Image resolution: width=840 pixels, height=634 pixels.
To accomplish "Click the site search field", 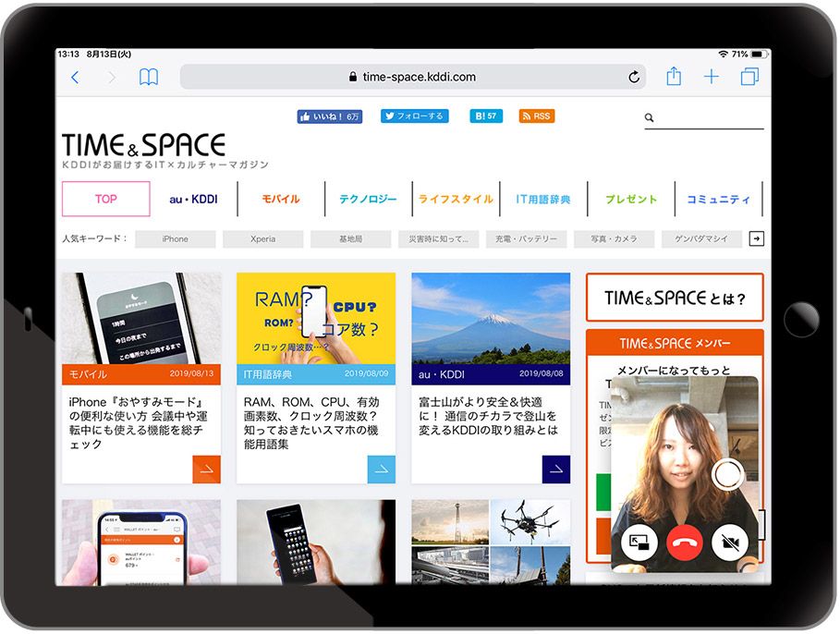I will coord(704,118).
